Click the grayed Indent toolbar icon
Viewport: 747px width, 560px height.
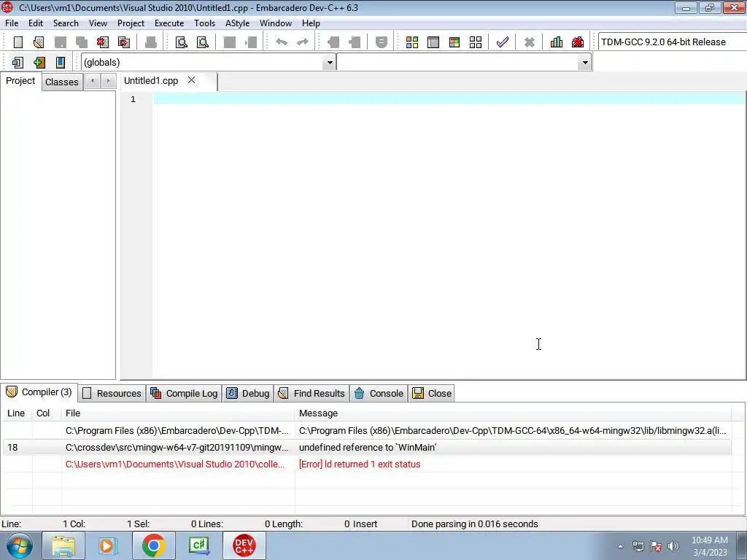point(333,42)
